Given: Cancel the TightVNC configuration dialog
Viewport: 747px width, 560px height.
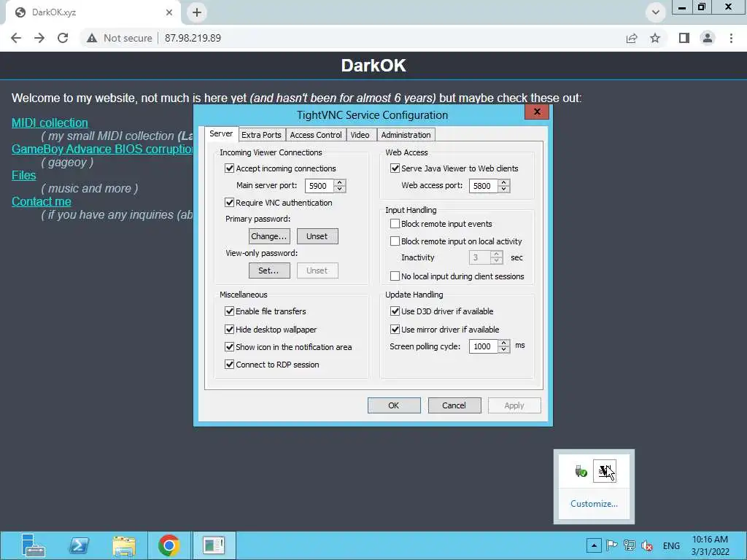Looking at the screenshot, I should [x=454, y=405].
